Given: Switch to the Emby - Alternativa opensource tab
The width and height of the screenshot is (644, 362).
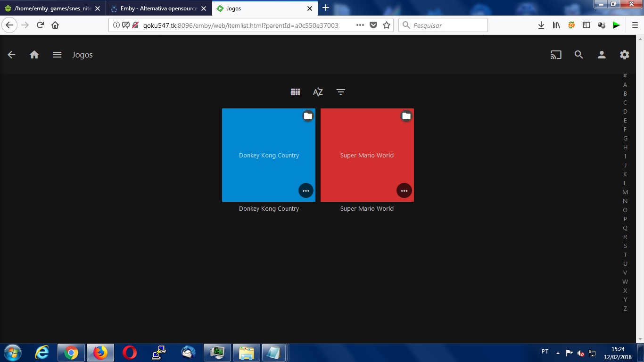Looking at the screenshot, I should coord(158,8).
